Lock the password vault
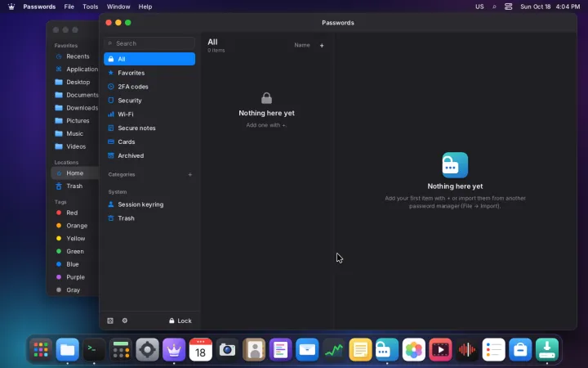This screenshot has width=588, height=368. 180,321
